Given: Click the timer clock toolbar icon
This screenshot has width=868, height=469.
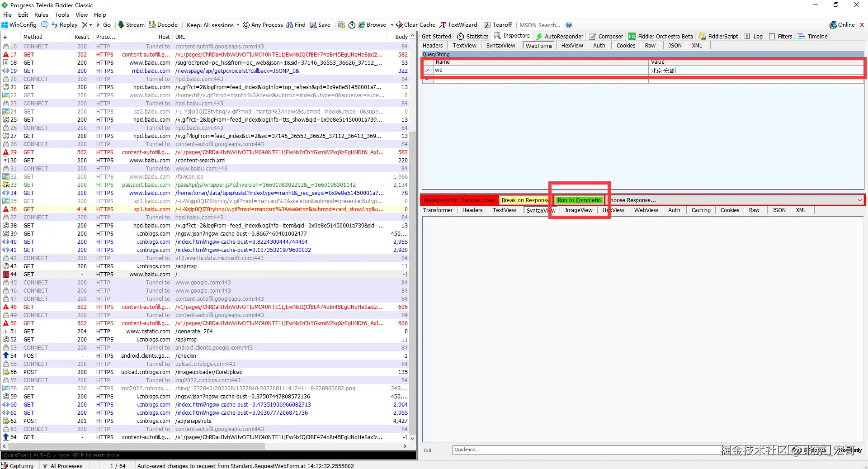Looking at the screenshot, I should tap(352, 25).
